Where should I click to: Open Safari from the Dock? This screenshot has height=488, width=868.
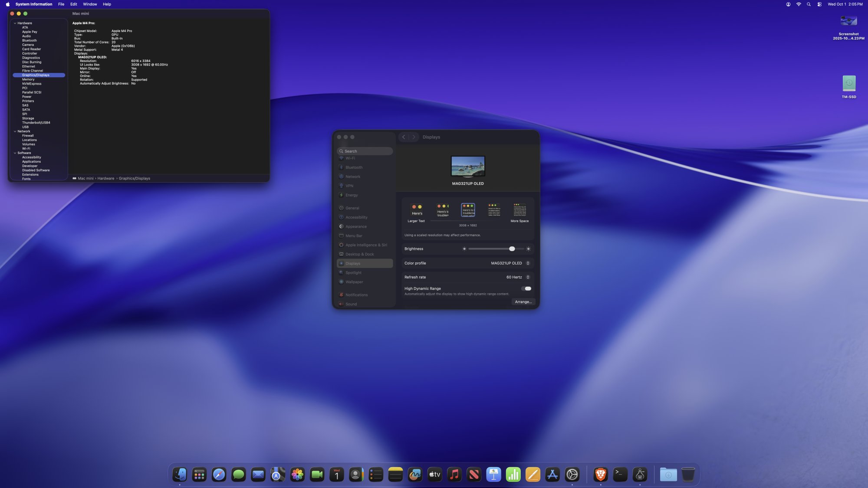point(219,475)
